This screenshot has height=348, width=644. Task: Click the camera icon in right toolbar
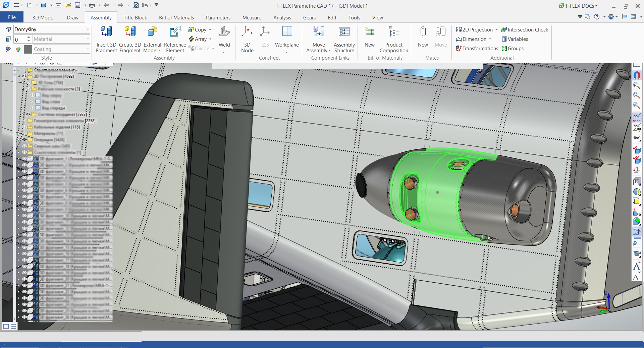[x=637, y=253]
